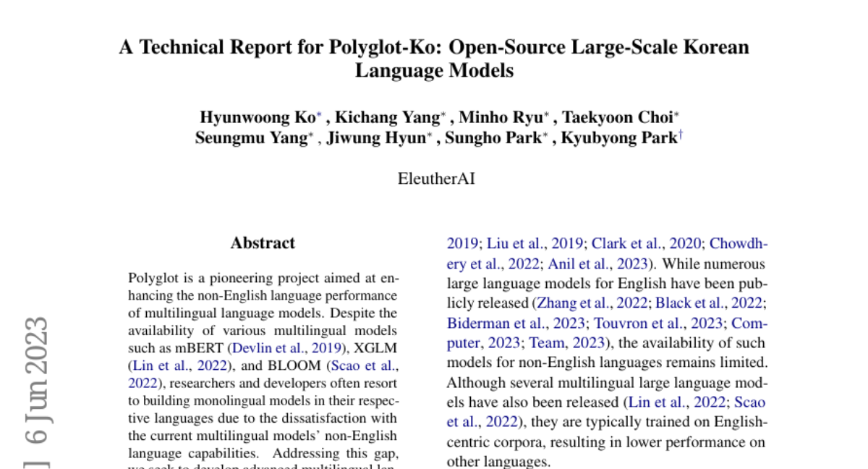Viewport: 868px width, 469px height.
Task: Open Lin et al., 2022 citation after XGLM
Action: [x=179, y=366]
